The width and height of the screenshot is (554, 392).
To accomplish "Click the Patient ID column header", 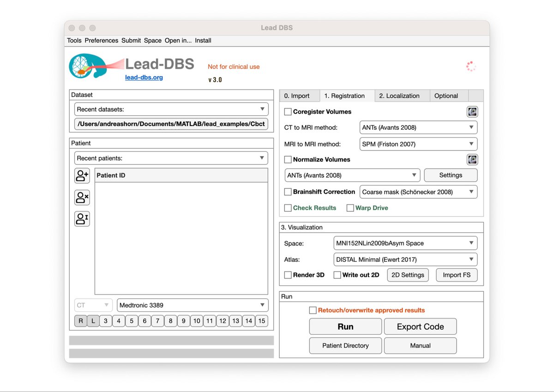I will tap(181, 175).
